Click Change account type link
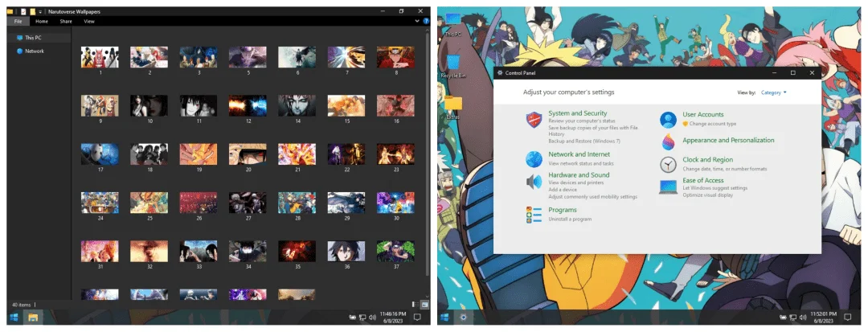This screenshot has height=332, width=868. 712,123
